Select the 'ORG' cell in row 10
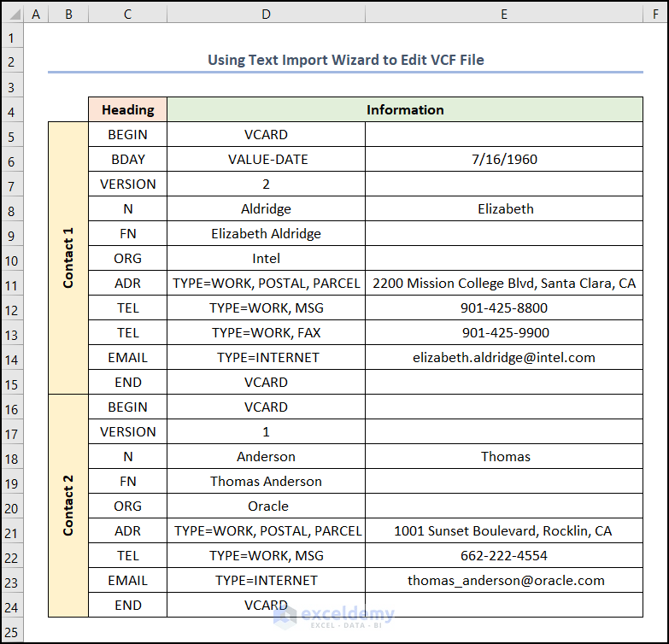669x644 pixels. tap(127, 259)
